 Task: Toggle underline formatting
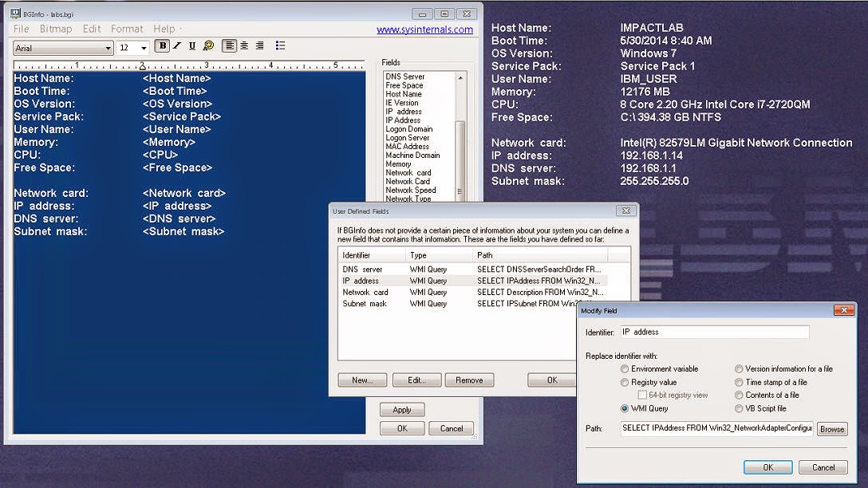[x=191, y=45]
